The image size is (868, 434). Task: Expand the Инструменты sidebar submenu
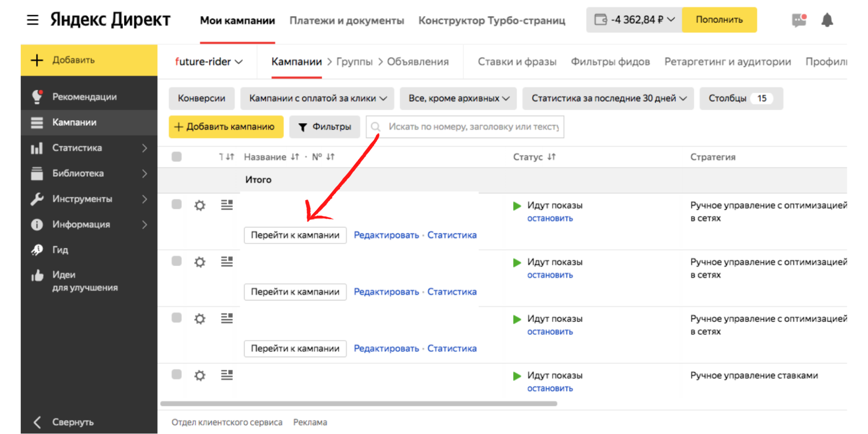click(x=145, y=199)
